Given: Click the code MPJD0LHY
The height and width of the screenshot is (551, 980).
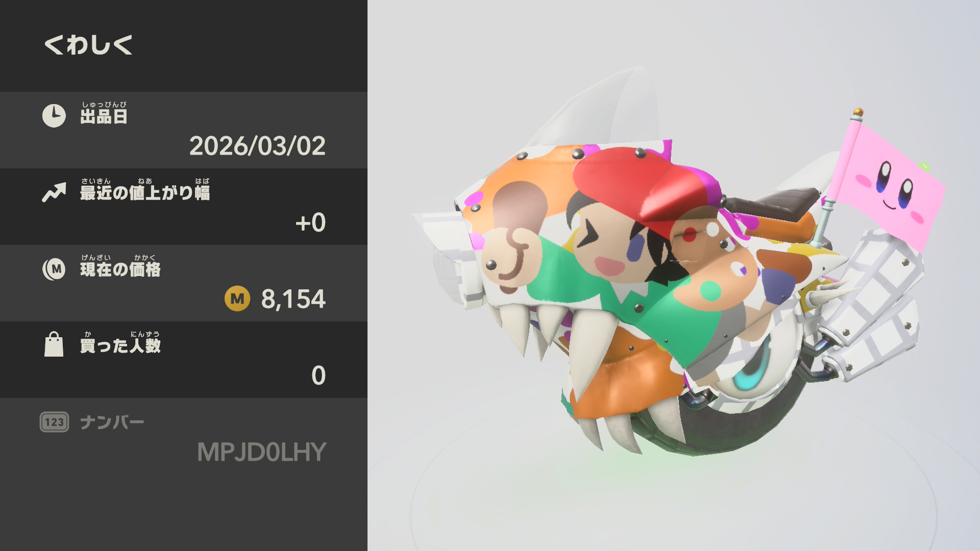Looking at the screenshot, I should click(x=261, y=452).
